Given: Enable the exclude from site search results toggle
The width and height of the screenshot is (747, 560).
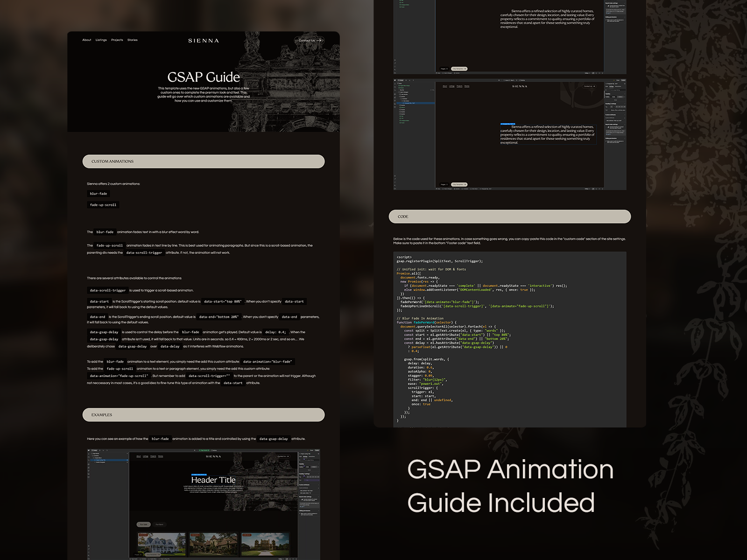Looking at the screenshot, I should point(609,127).
